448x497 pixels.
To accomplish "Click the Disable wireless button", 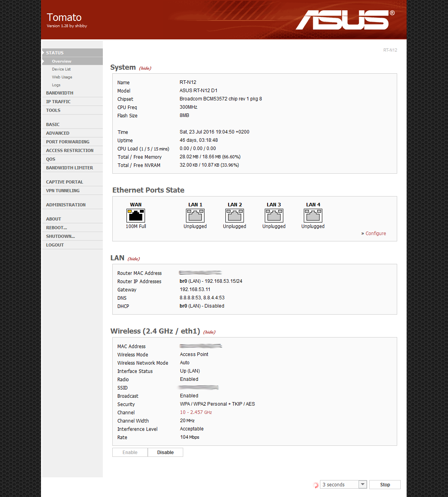I will (x=165, y=452).
